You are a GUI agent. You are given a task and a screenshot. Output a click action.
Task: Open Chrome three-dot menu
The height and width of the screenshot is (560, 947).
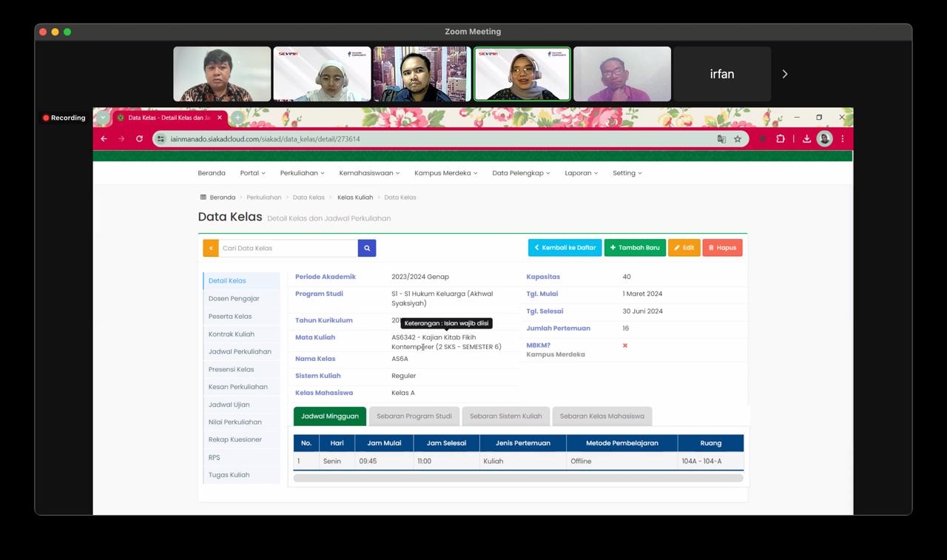click(x=843, y=139)
